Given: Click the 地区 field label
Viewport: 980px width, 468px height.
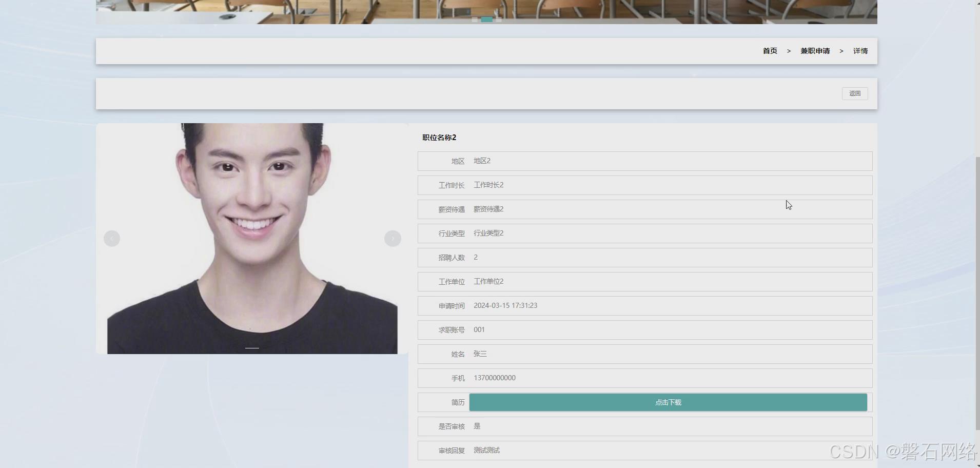Looking at the screenshot, I should [458, 162].
